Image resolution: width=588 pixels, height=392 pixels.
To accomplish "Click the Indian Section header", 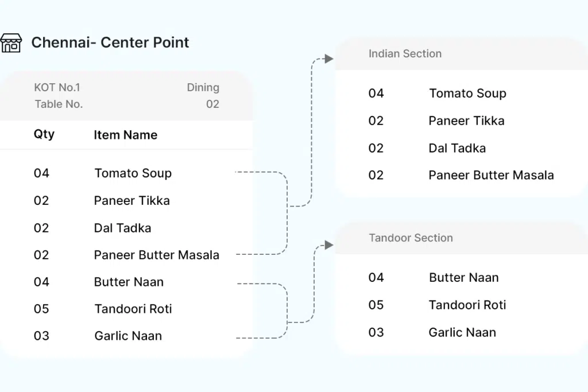I will (405, 54).
